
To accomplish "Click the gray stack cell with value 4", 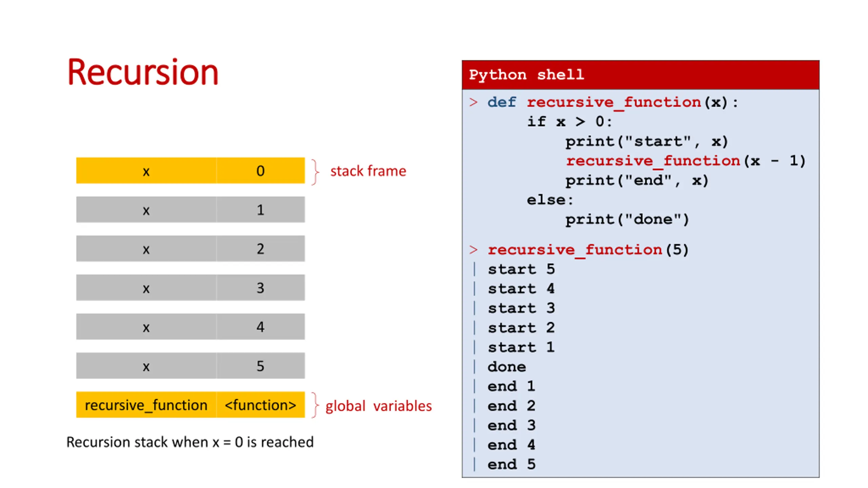I will [260, 326].
